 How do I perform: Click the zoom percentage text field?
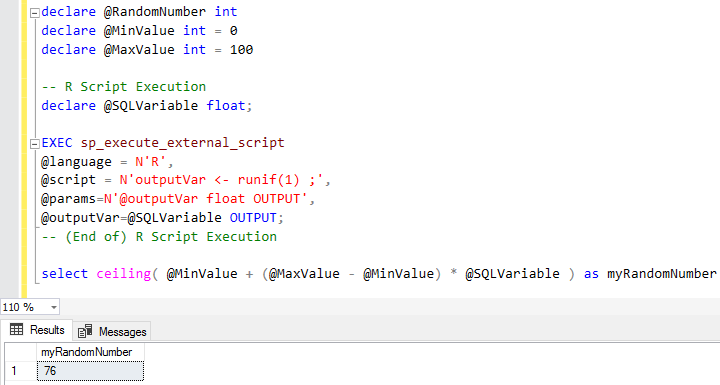pyautogui.click(x=24, y=307)
